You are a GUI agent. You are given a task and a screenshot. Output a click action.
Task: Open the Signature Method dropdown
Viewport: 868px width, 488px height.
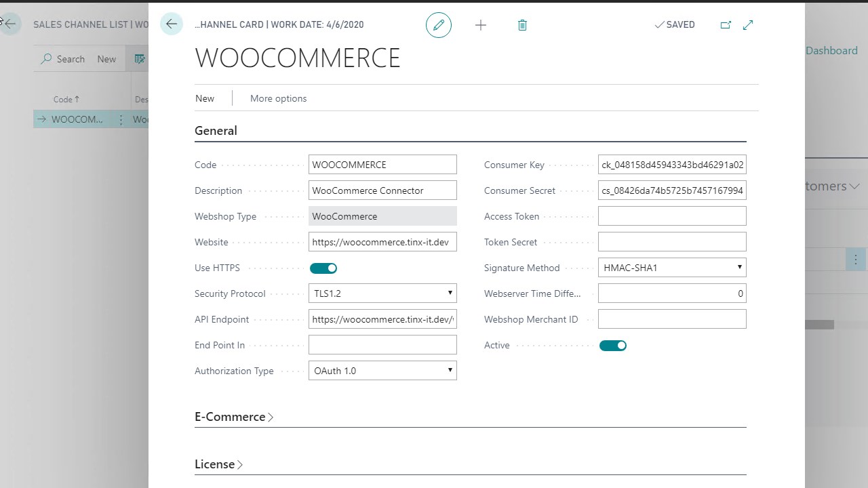click(672, 268)
